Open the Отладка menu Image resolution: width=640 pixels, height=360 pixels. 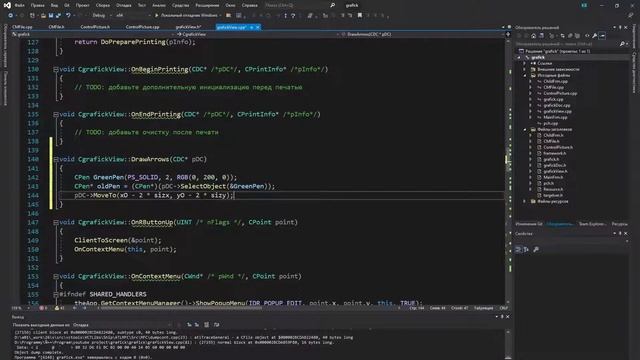coord(124,5)
